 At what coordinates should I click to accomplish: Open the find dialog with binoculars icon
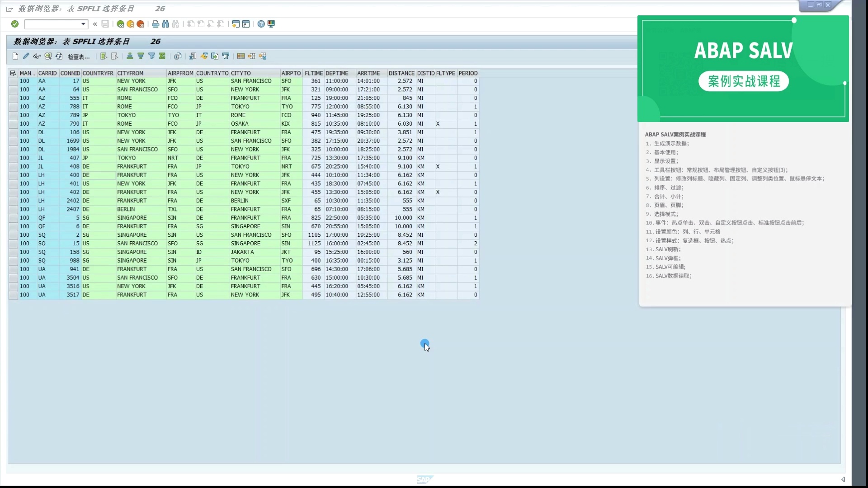click(165, 24)
